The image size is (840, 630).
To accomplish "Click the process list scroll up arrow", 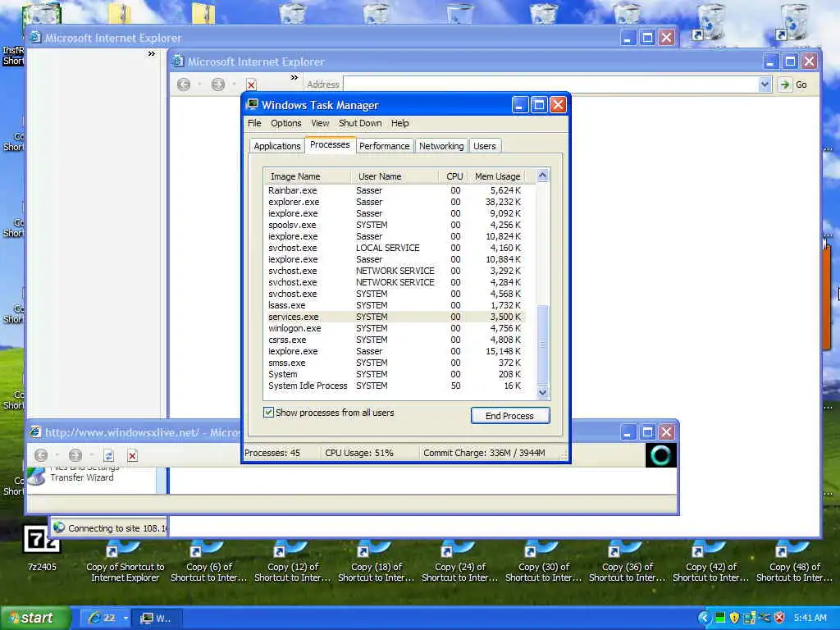I will (x=542, y=176).
